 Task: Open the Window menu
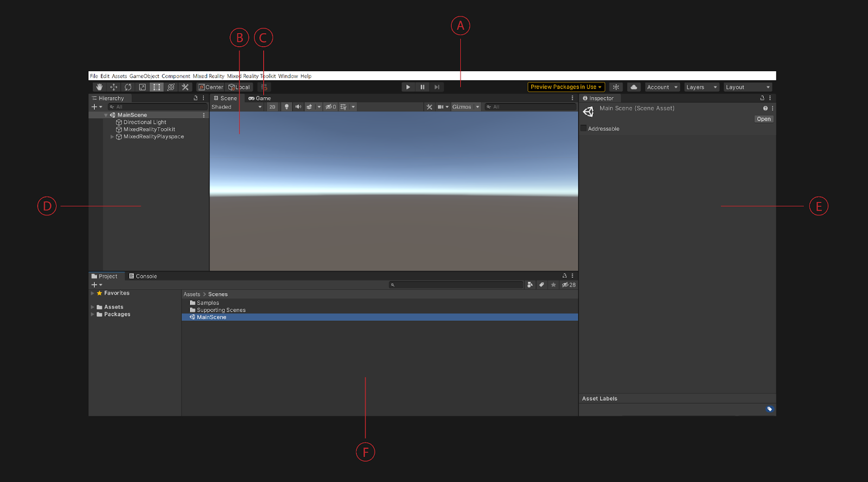[x=288, y=76]
